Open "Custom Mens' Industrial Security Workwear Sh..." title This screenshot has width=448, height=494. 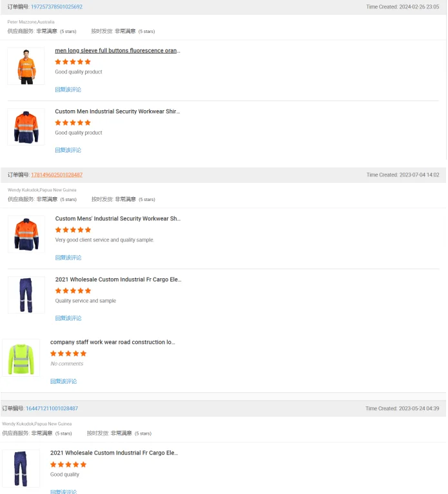[117, 219]
